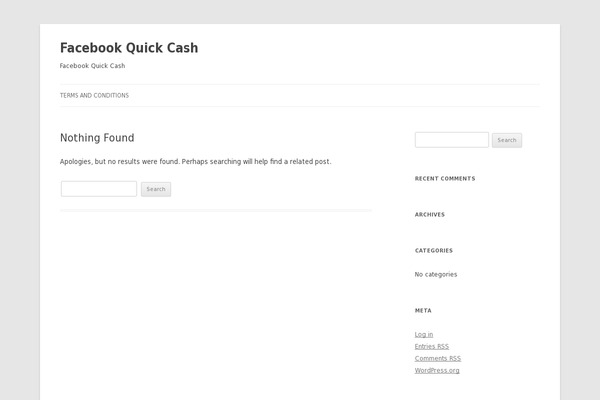Focus the sidebar search input field

(452, 140)
